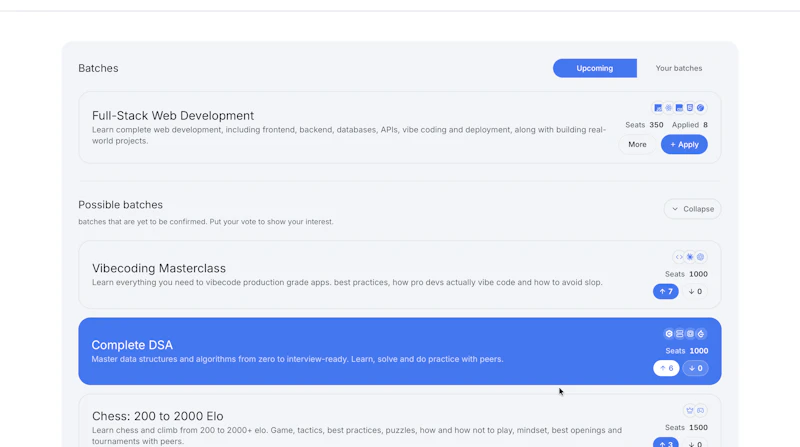The width and height of the screenshot is (800, 447).
Task: Click the code brackets icon on Vibecoding card
Action: click(x=679, y=257)
